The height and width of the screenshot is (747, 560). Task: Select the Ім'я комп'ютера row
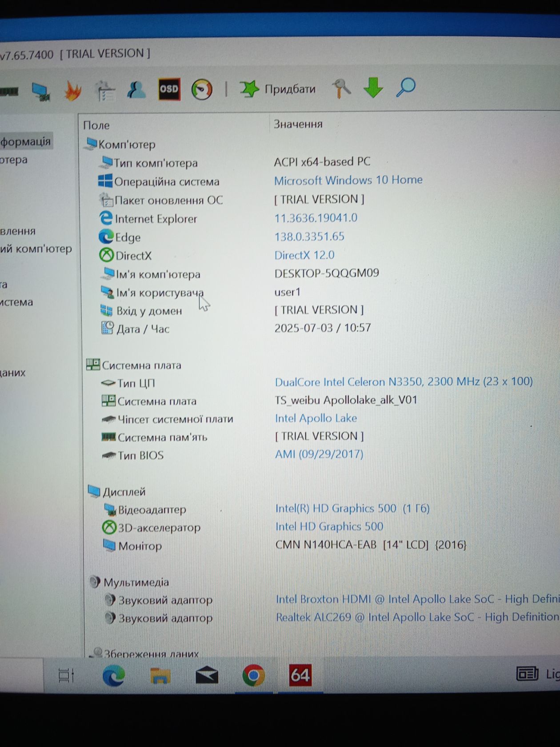[151, 274]
